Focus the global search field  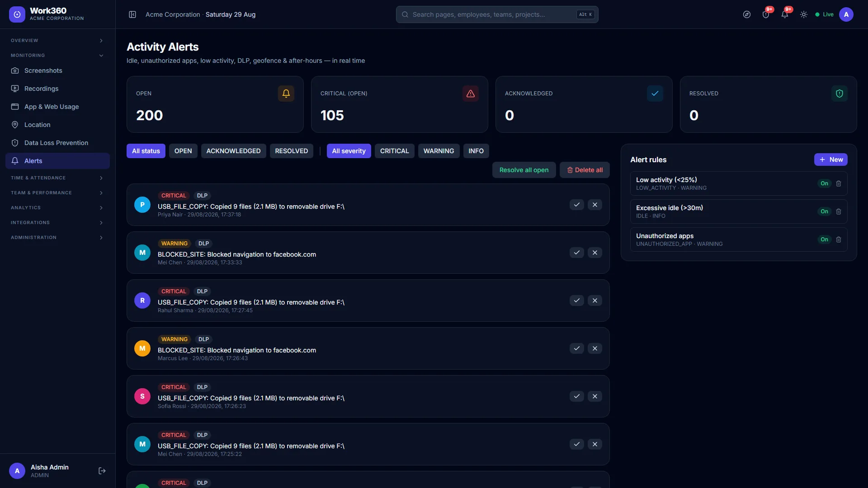[497, 14]
